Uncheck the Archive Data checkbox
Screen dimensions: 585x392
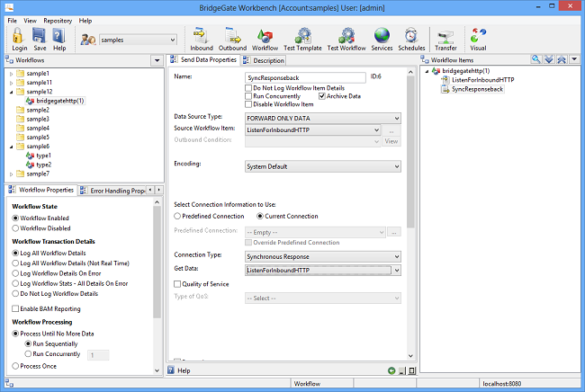(321, 96)
